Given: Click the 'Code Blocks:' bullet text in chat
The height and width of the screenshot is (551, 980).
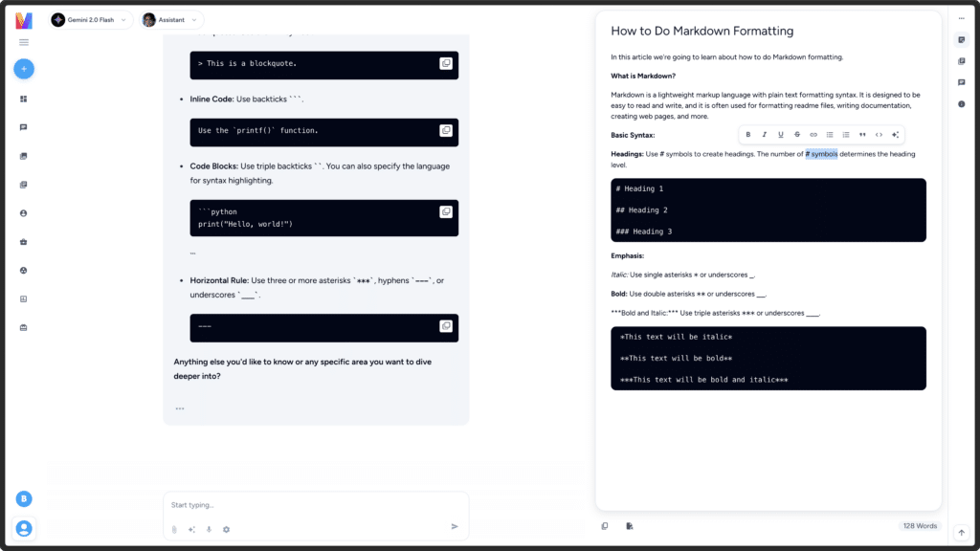Looking at the screenshot, I should coord(213,166).
